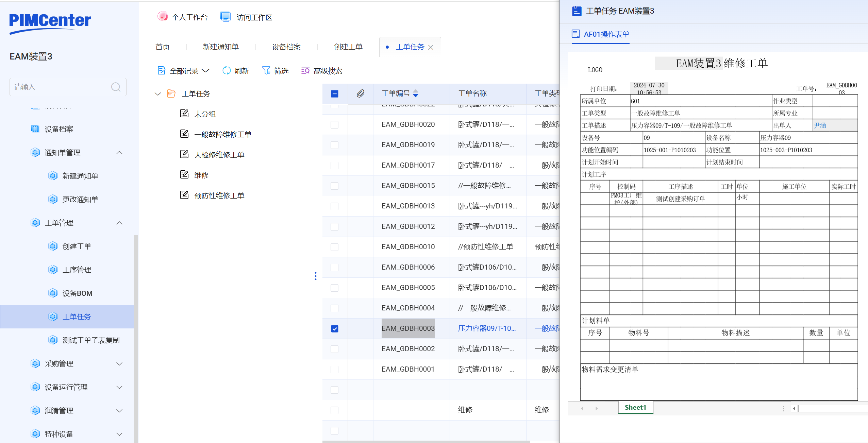Image resolution: width=868 pixels, height=443 pixels.
Task: Click the 高级搜索 icon
Action: coord(305,70)
